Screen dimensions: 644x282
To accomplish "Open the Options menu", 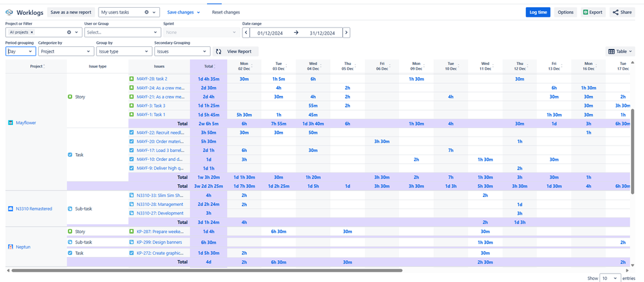I will (x=565, y=12).
